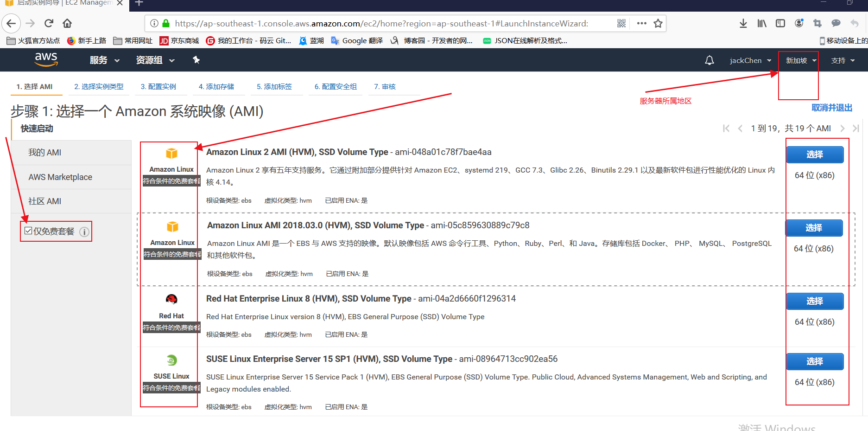868x431 pixels.
Task: Click the SUSE Linux logo icon
Action: (171, 360)
